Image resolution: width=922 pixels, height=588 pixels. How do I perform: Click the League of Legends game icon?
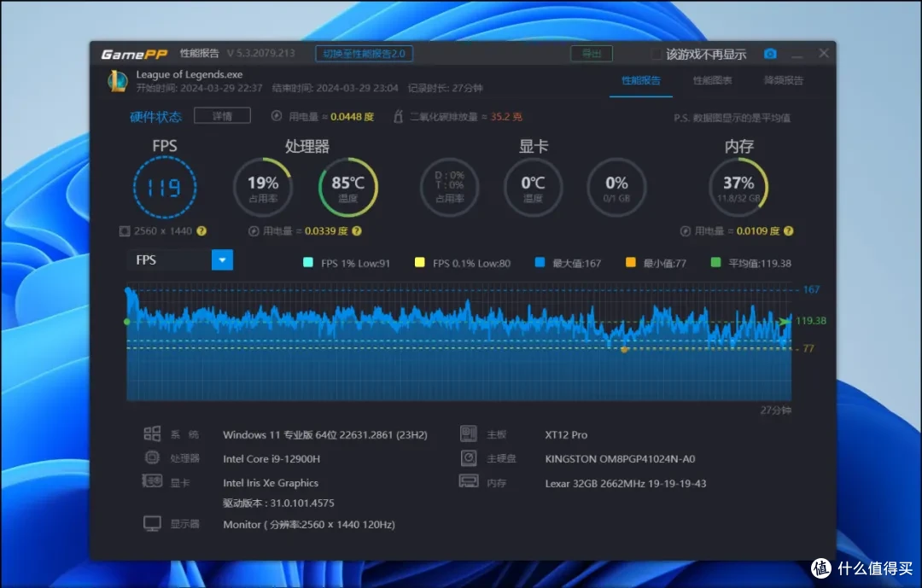(x=118, y=81)
